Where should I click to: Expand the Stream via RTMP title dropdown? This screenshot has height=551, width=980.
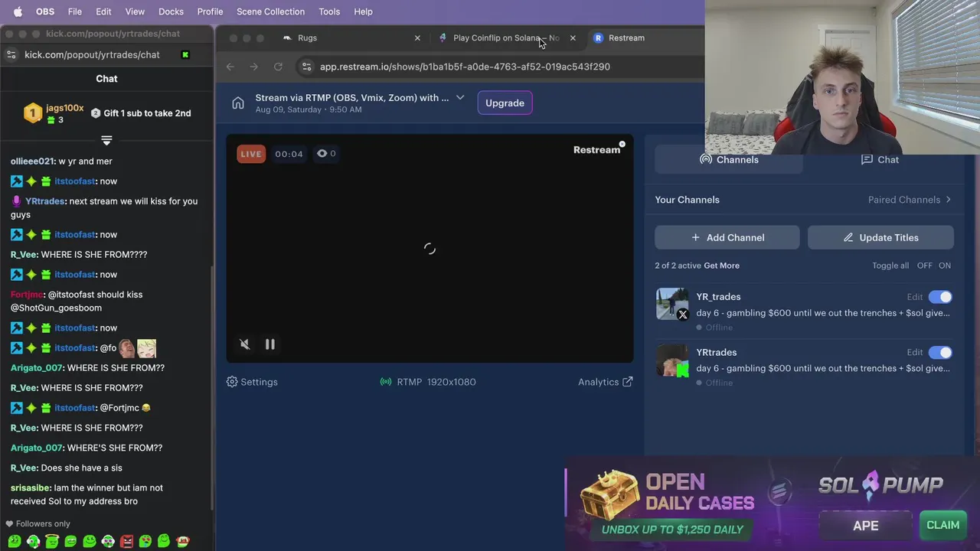[460, 97]
